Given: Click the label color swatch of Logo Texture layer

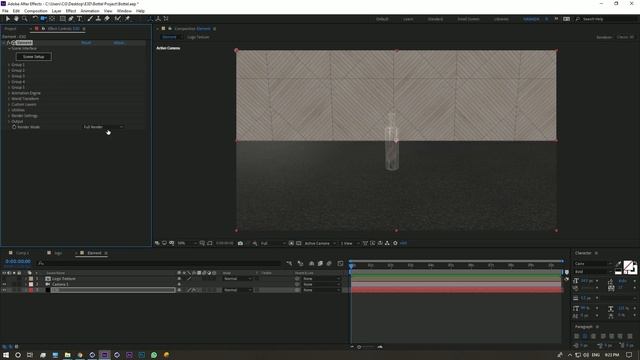Looking at the screenshot, I should [x=31, y=279].
